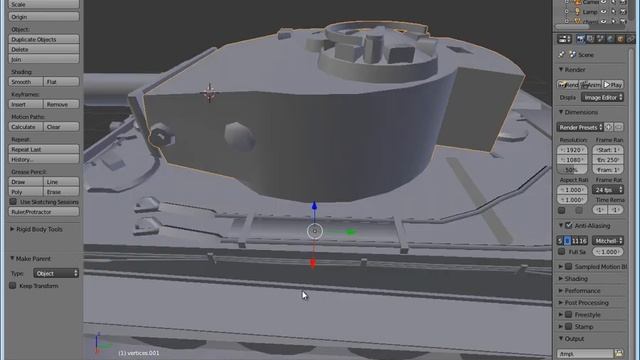Image resolution: width=640 pixels, height=360 pixels.
Task: Click the pin icon beside Scene
Action: [x=562, y=55]
